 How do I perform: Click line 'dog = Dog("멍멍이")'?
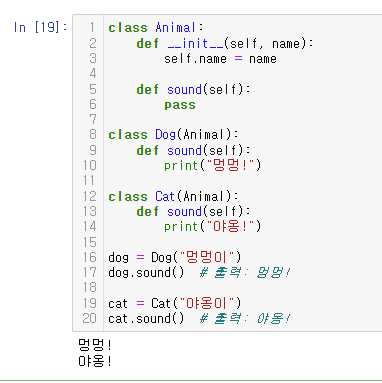[174, 257]
